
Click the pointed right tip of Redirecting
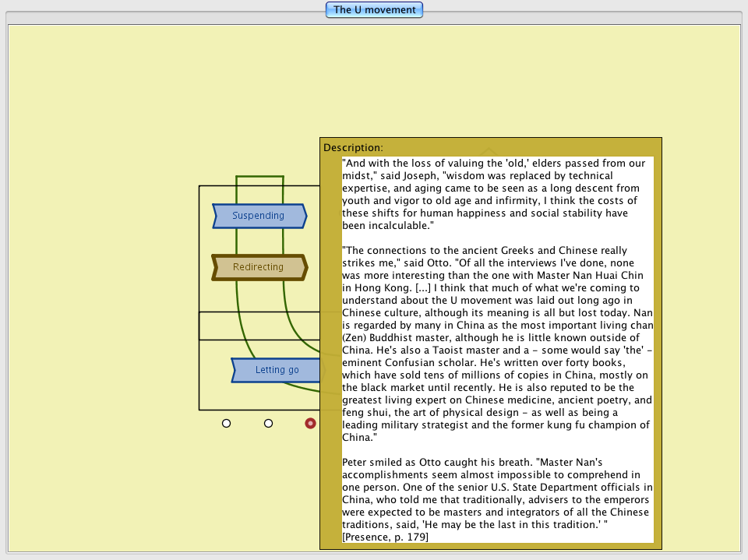click(x=305, y=267)
